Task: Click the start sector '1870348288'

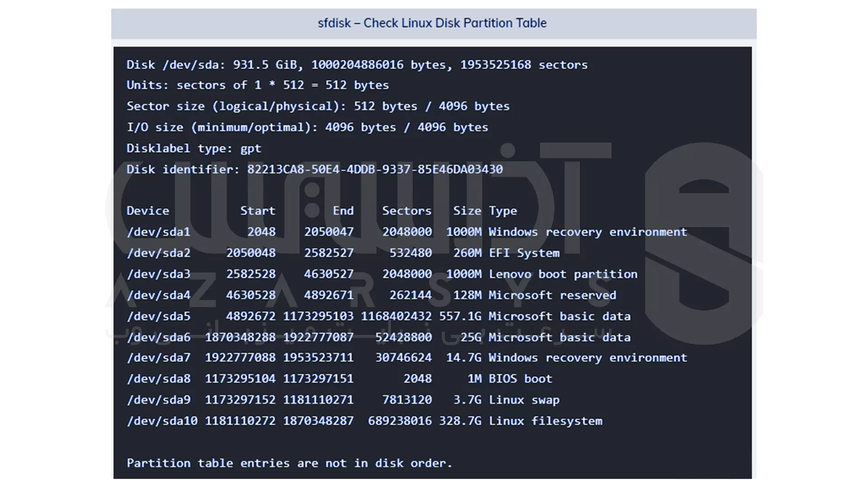Action: 240,337
